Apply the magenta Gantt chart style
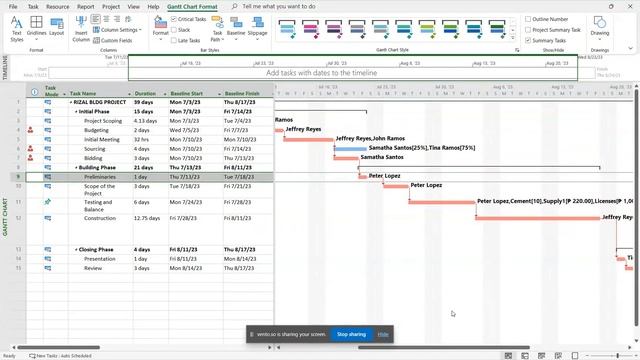This screenshot has width=640, height=360. click(x=311, y=29)
